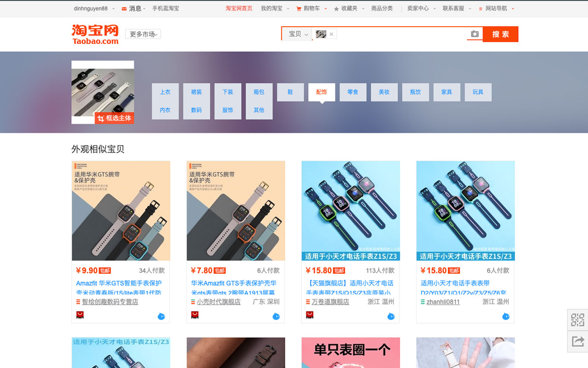This screenshot has height=368, width=588.
Task: Open the 宝贝 search type dropdown
Action: [298, 34]
